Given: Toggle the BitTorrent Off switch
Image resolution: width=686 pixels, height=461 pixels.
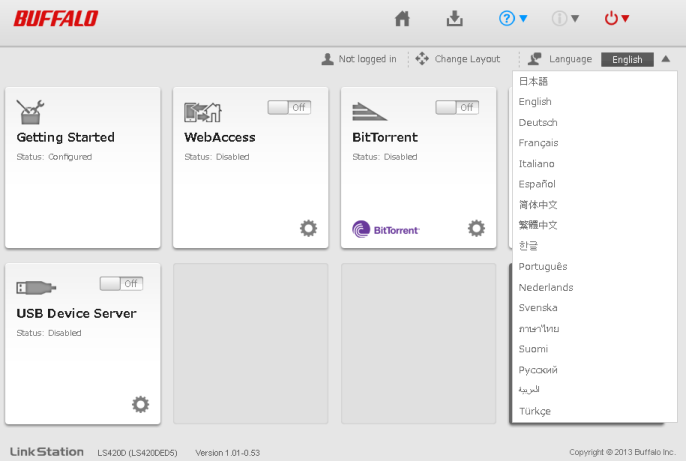Looking at the screenshot, I should tap(457, 107).
